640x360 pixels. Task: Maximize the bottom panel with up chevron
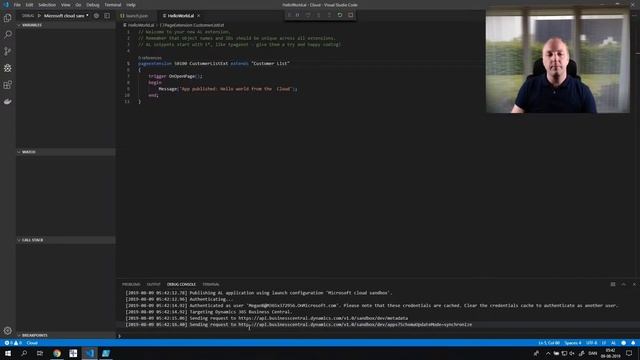[x=623, y=284]
